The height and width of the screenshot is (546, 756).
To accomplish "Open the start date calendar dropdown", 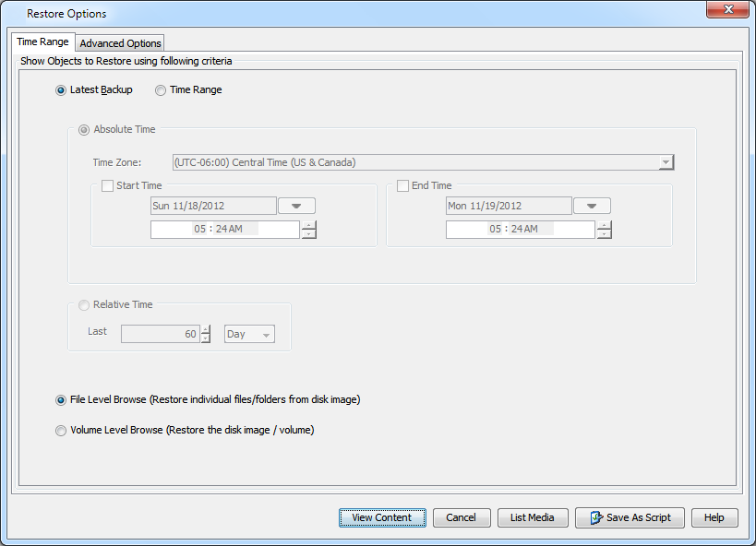I will [296, 205].
